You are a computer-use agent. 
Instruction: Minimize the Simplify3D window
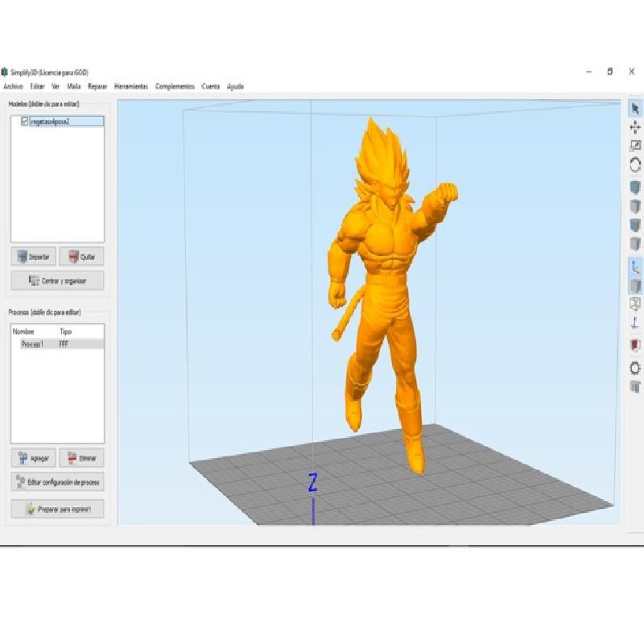(589, 72)
